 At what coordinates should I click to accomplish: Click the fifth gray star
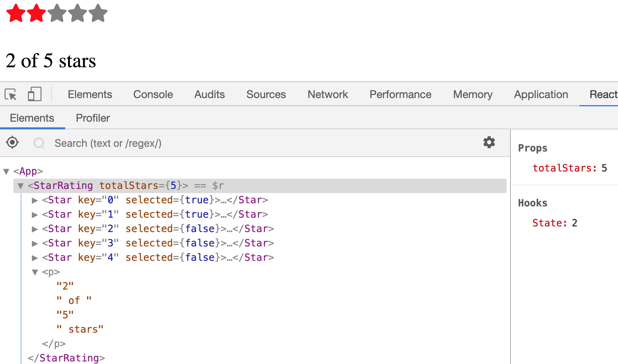pos(98,13)
